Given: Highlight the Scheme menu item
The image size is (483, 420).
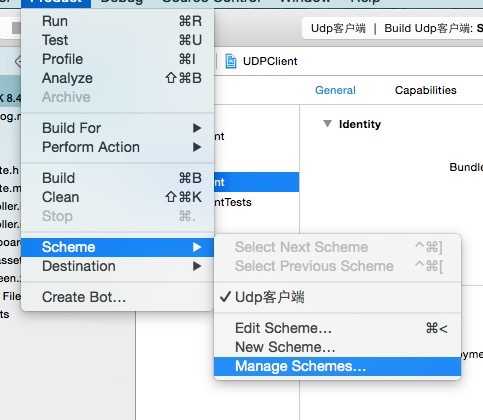Looking at the screenshot, I should click(117, 247).
